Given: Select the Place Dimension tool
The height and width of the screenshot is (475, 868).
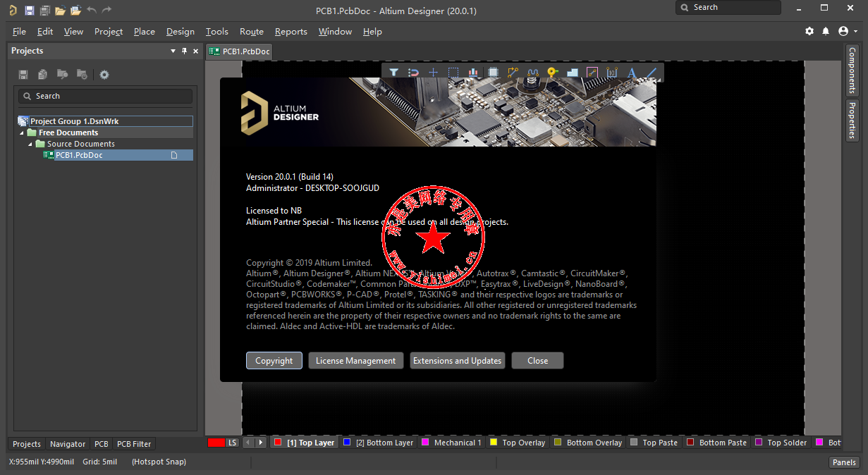Looking at the screenshot, I should click(x=612, y=72).
